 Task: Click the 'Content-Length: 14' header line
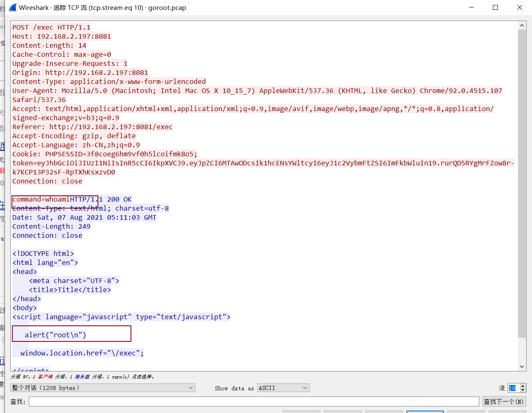pos(49,46)
